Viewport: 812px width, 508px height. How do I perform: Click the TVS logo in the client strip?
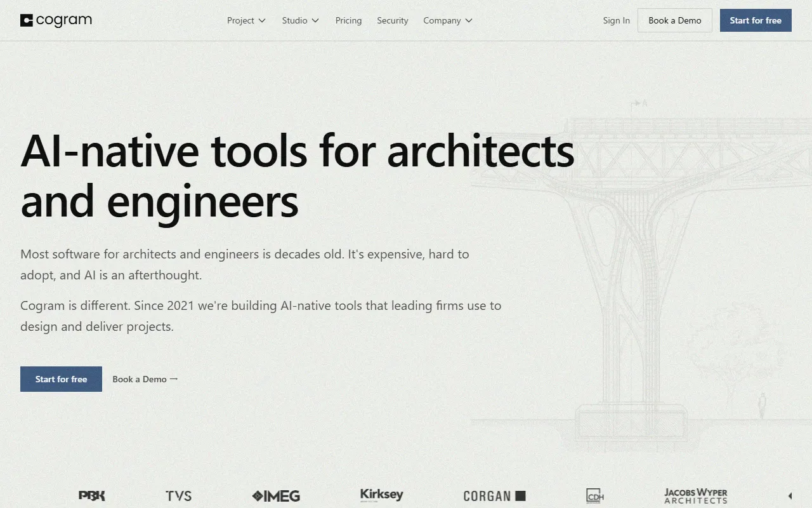(178, 496)
